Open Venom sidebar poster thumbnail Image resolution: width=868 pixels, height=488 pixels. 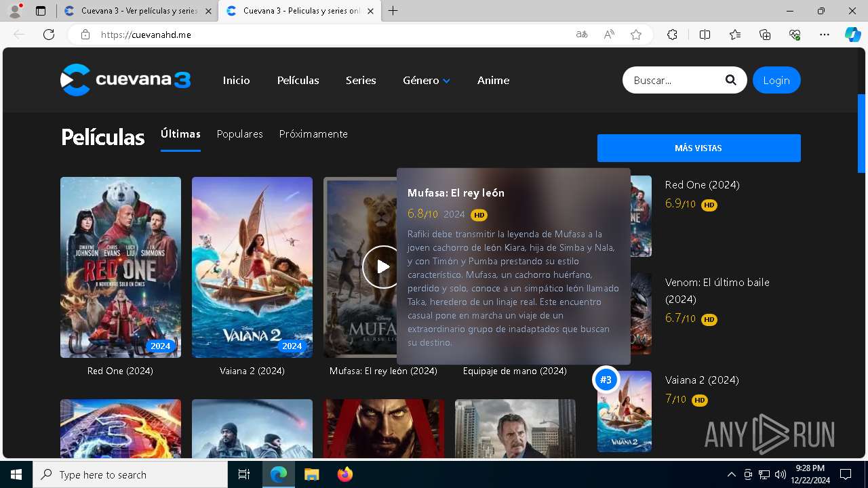(641, 314)
